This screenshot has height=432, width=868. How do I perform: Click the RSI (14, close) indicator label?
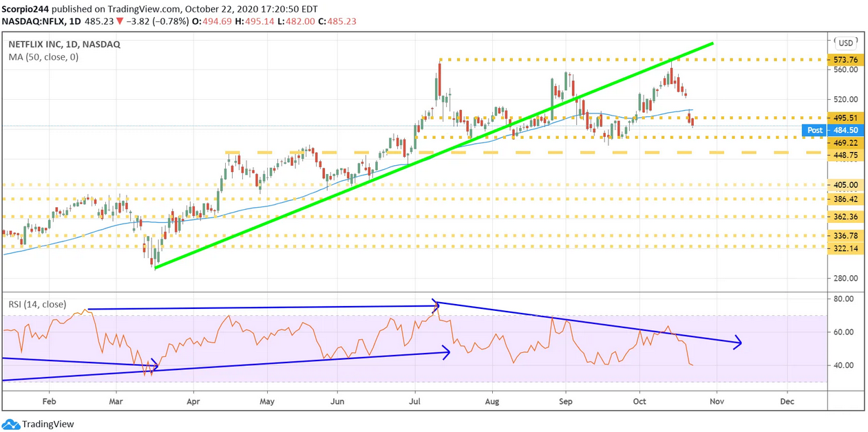click(x=37, y=303)
